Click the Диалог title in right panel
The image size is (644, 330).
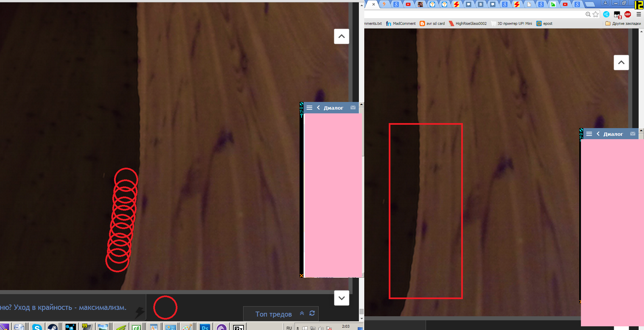(613, 134)
